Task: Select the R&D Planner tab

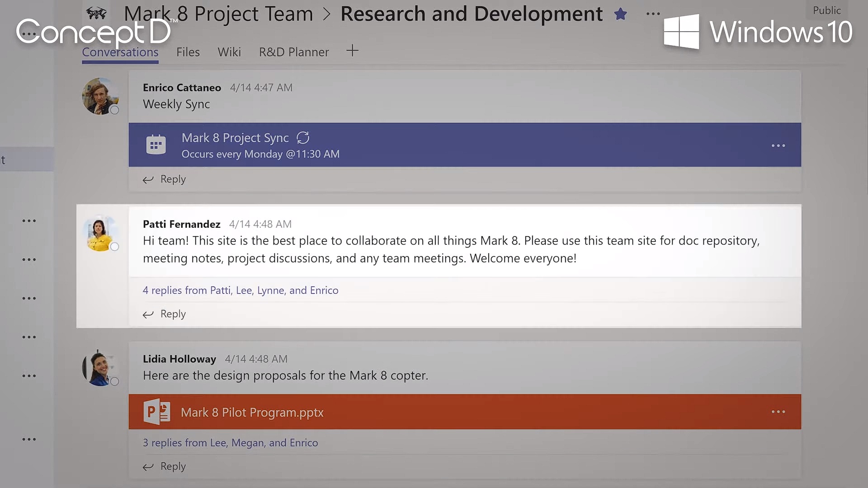Action: coord(294,52)
